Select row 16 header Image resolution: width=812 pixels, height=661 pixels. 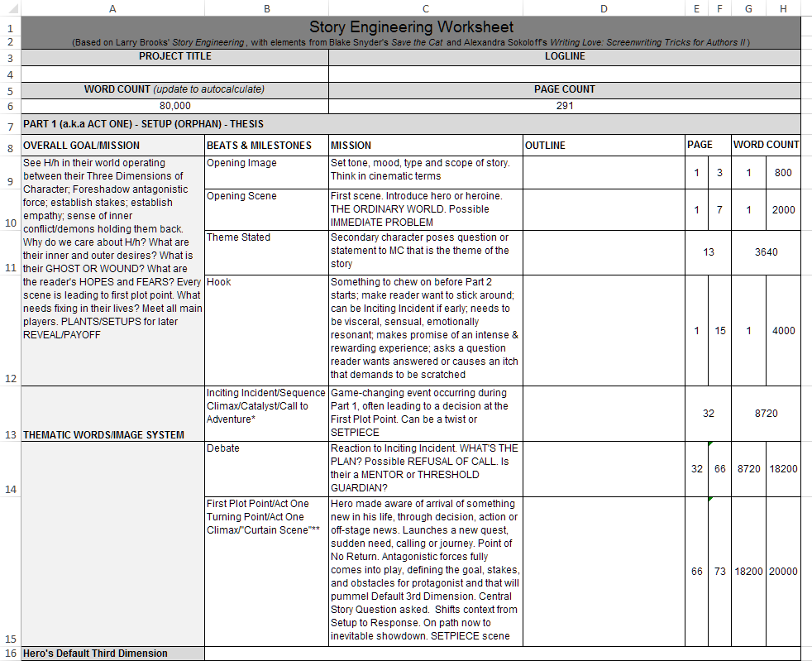coord(10,653)
